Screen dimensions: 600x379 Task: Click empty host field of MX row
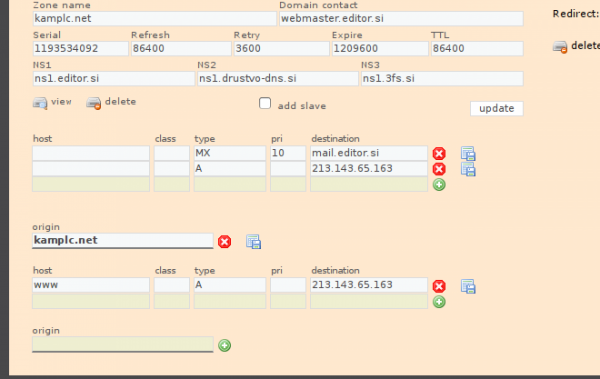(x=91, y=153)
